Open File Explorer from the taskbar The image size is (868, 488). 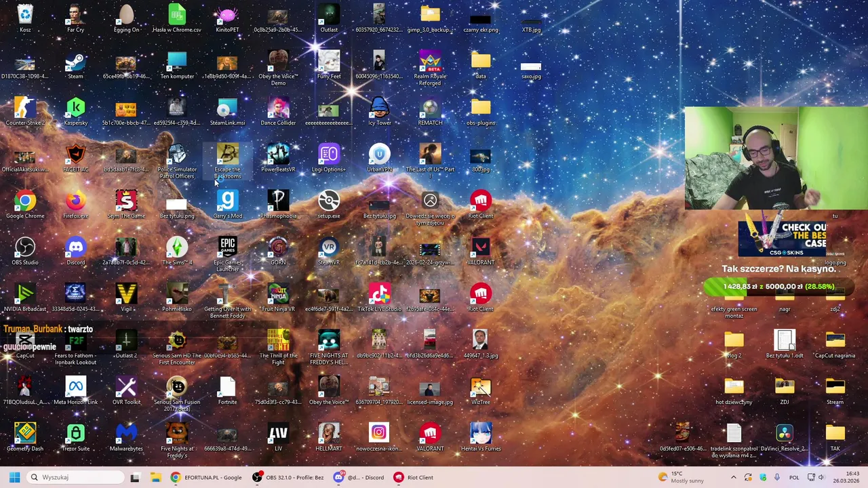click(155, 477)
